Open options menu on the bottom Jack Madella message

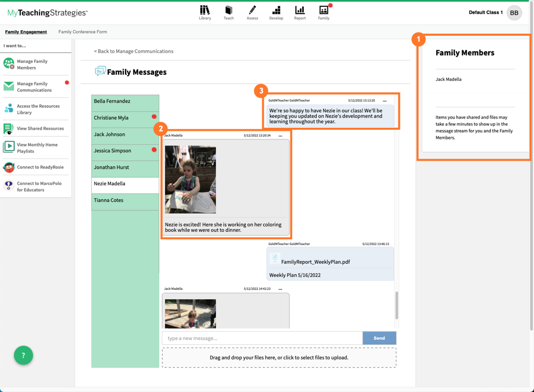click(281, 289)
